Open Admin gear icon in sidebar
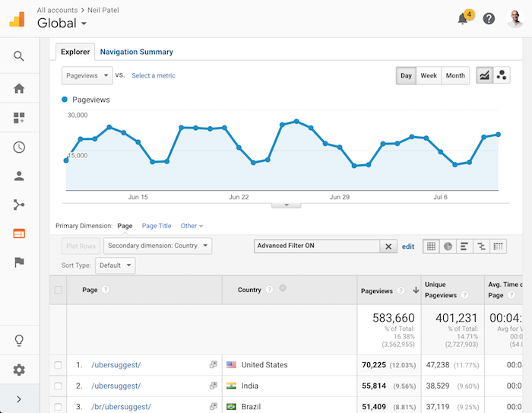532x413 pixels. [x=19, y=370]
